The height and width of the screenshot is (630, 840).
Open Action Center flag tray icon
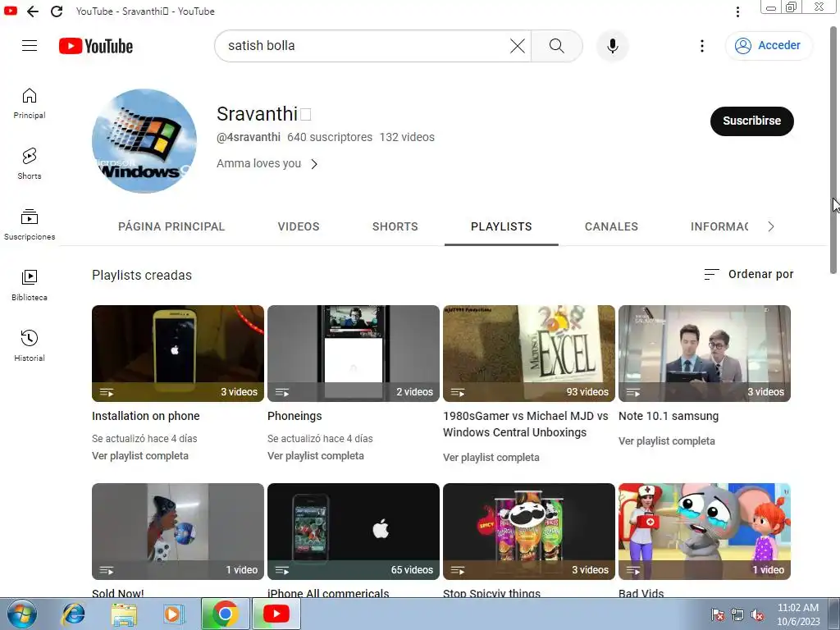tap(718, 615)
